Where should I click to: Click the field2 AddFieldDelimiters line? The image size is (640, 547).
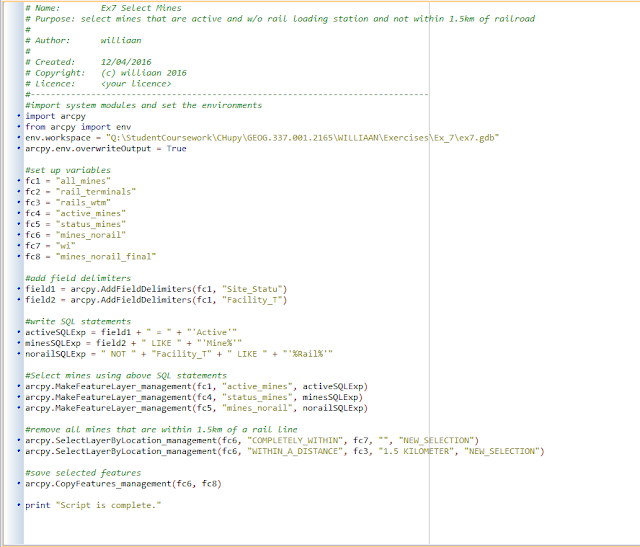point(156,300)
